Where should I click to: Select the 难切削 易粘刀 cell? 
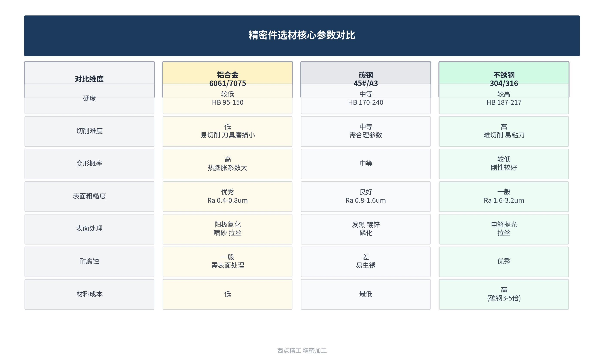pyautogui.click(x=504, y=131)
